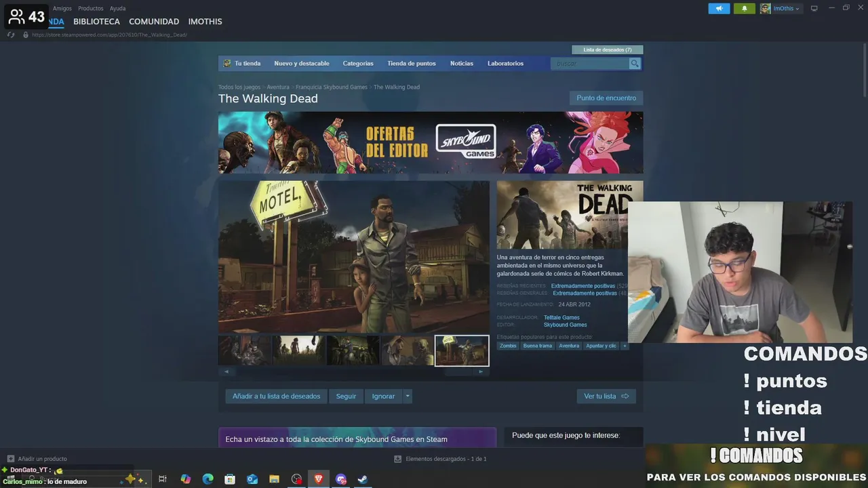Click the plus button to add tags

tap(625, 346)
